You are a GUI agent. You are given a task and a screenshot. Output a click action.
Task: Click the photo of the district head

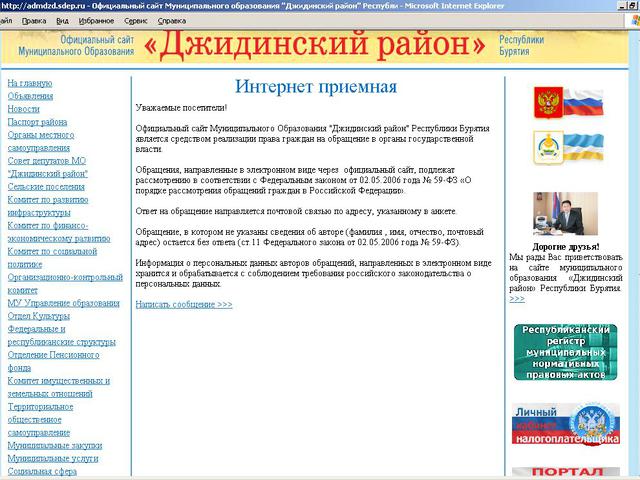(565, 213)
